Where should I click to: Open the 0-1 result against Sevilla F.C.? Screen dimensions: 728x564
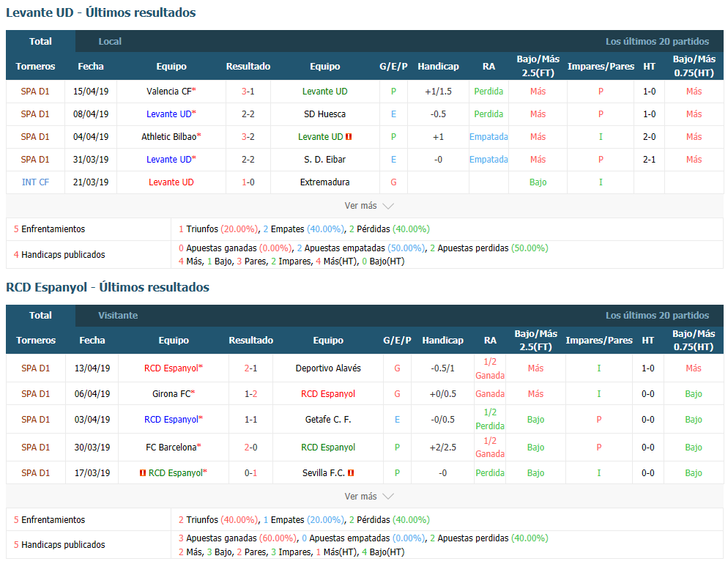(x=250, y=473)
